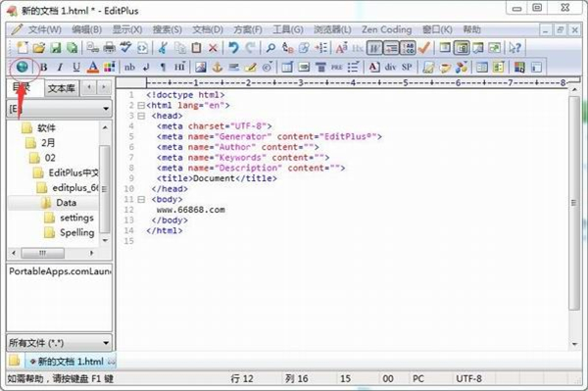Insert non-breaking space with the nb icon
This screenshot has height=391, width=588.
[129, 67]
